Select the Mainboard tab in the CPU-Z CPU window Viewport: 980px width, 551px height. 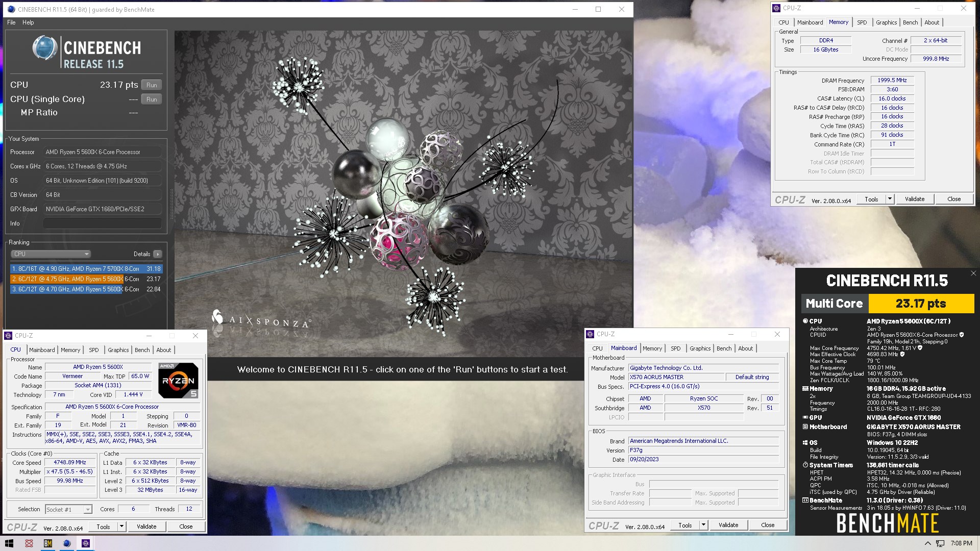pyautogui.click(x=42, y=350)
